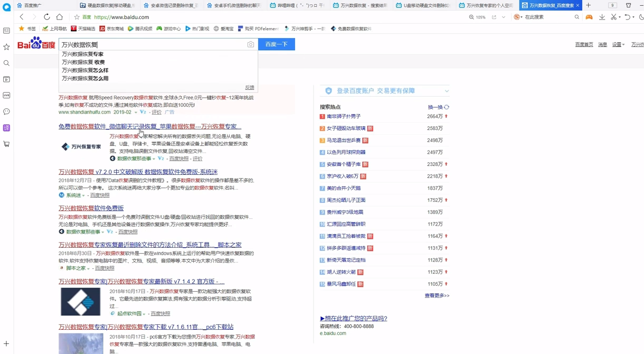Open the video panel in sidebar

pyautogui.click(x=6, y=79)
